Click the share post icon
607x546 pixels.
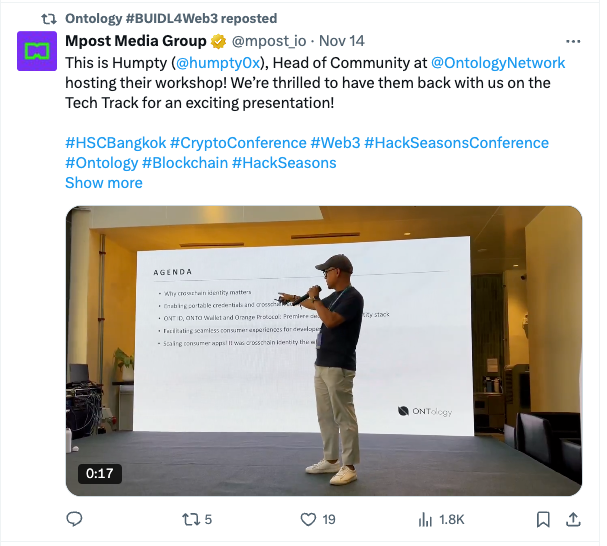[x=573, y=519]
